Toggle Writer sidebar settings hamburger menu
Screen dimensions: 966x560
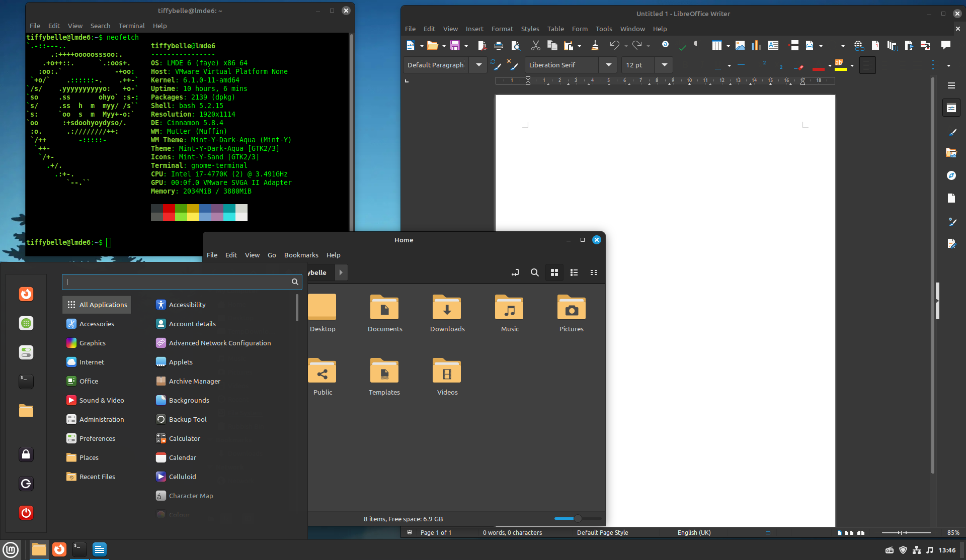tap(951, 85)
